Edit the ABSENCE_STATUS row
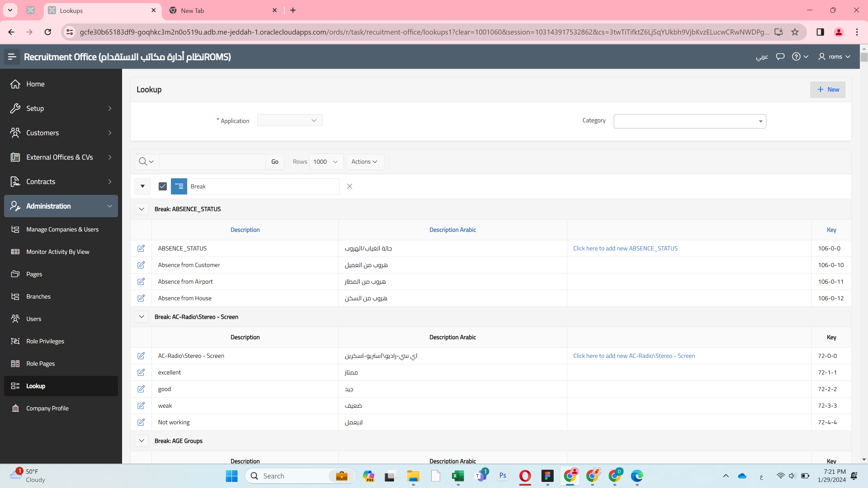Image resolution: width=868 pixels, height=488 pixels. (x=141, y=248)
